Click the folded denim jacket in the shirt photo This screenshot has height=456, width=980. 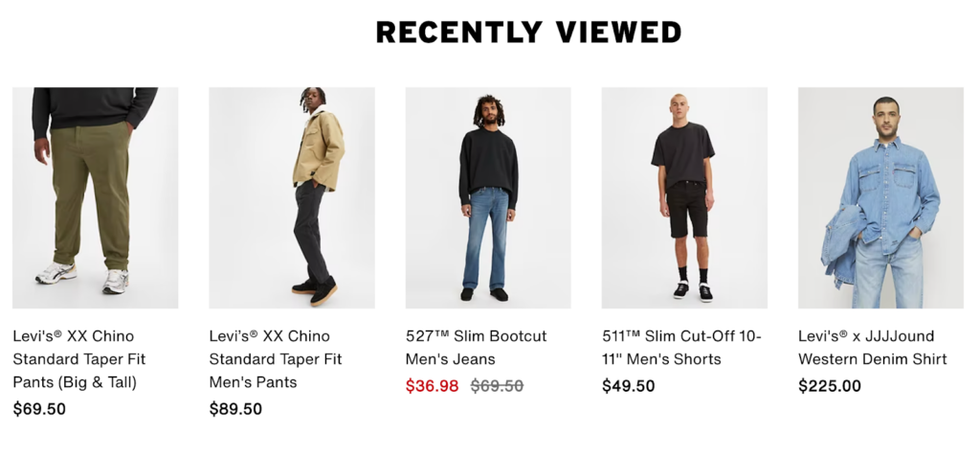point(838,246)
